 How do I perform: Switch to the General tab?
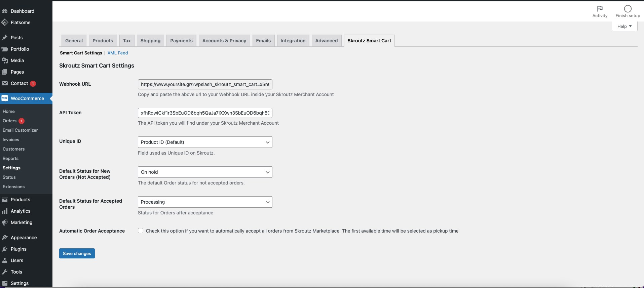[x=74, y=41]
